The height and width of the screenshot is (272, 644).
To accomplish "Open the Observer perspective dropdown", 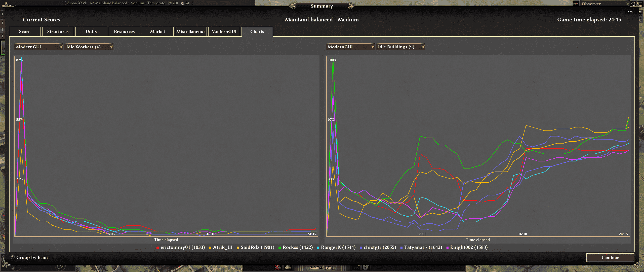I will (x=605, y=4).
